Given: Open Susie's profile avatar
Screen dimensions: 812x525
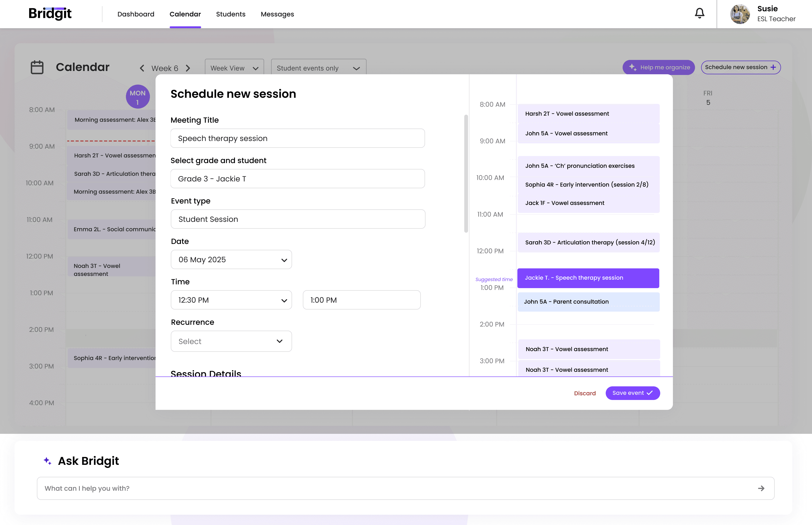Looking at the screenshot, I should pos(740,14).
